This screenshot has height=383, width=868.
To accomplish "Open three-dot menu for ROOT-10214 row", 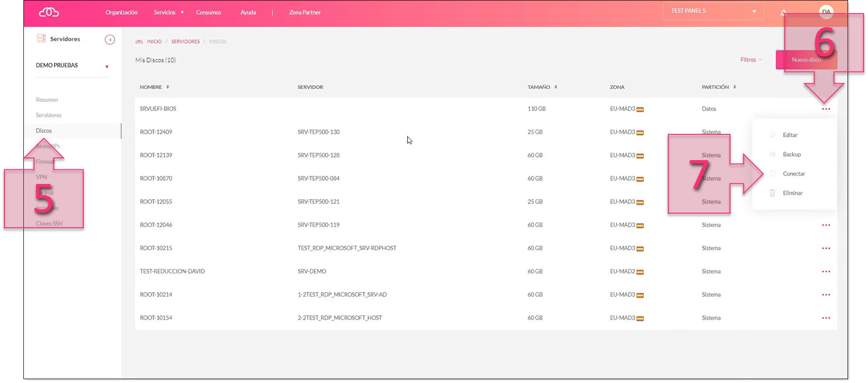I will click(x=826, y=295).
